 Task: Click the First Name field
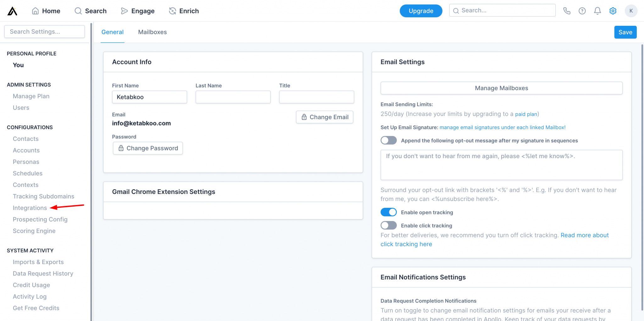pos(149,97)
